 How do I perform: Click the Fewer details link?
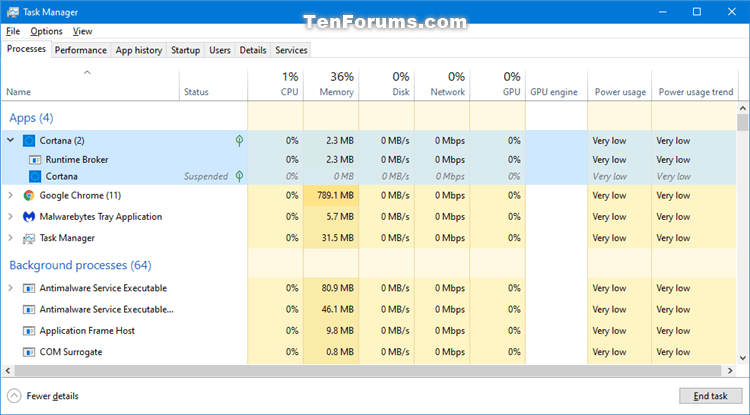[x=52, y=396]
